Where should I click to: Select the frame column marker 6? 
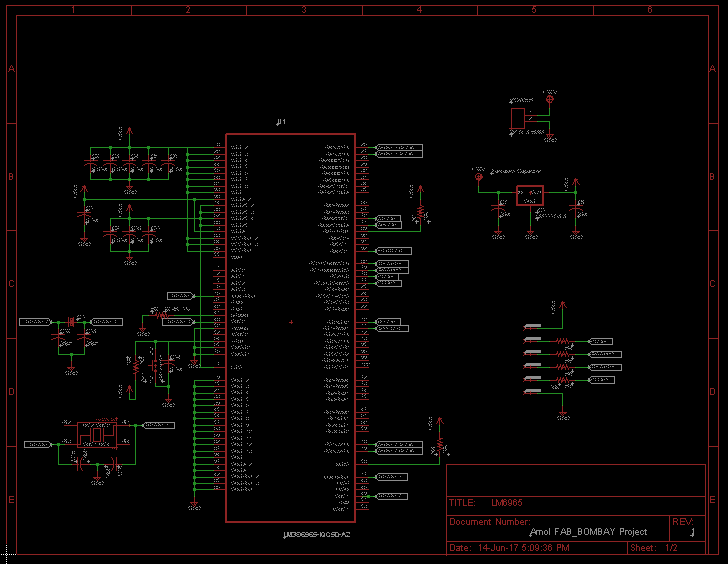tap(650, 10)
